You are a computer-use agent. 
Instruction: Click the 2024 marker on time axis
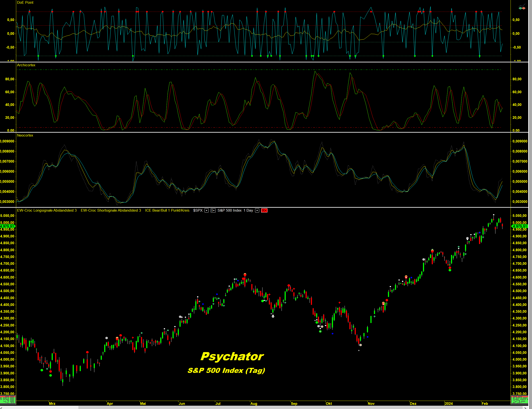[x=448, y=403]
